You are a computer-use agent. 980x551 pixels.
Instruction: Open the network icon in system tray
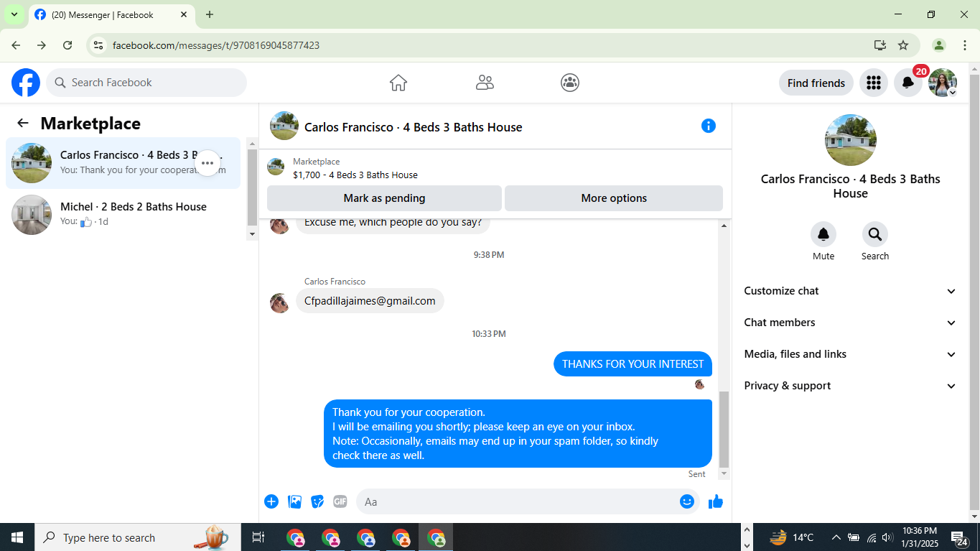871,537
